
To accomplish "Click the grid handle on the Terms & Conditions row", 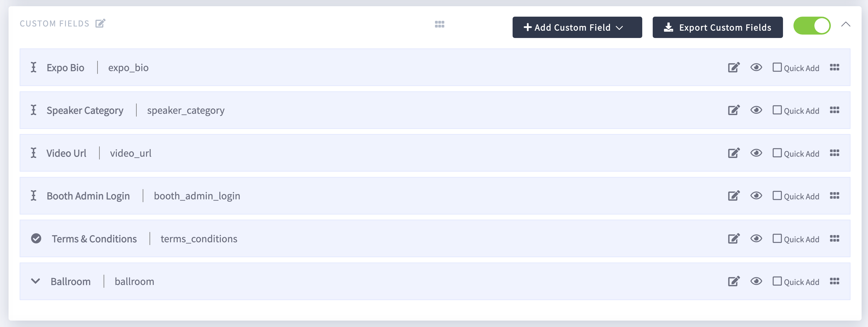I will click(835, 238).
